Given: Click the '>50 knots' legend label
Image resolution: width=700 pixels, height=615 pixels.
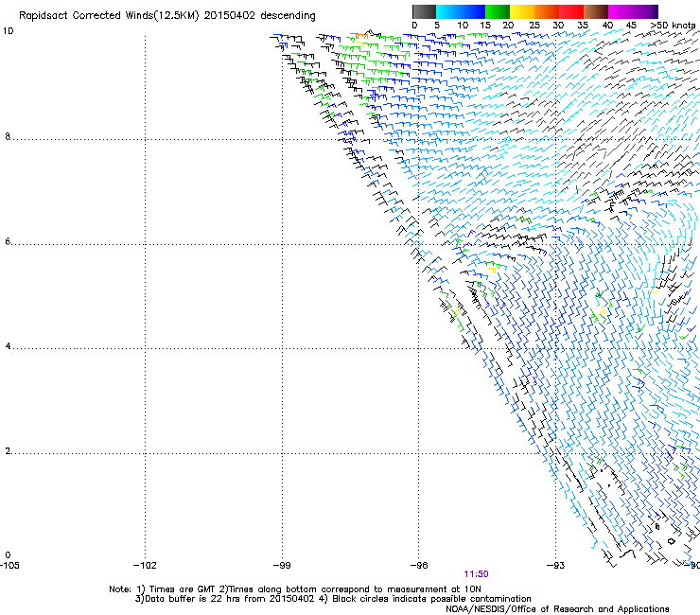Looking at the screenshot, I should 673,26.
